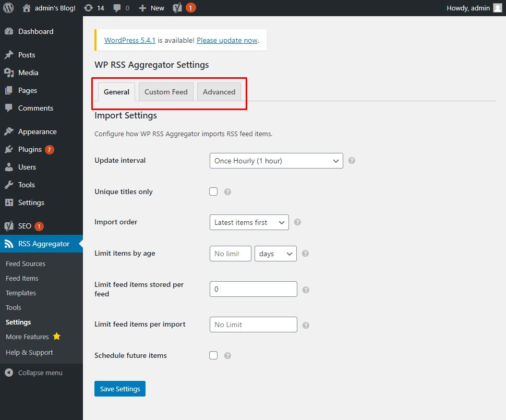Click help icon beside Limit items by age
This screenshot has width=506, height=420.
305,254
